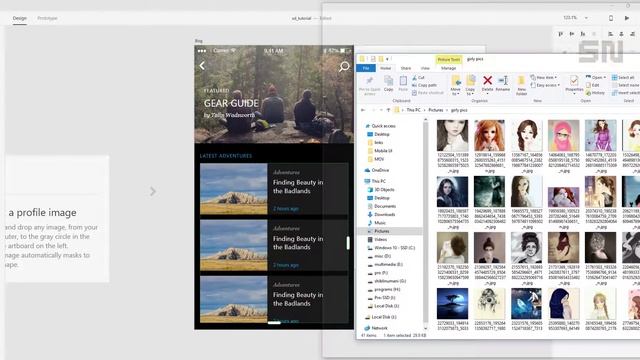The height and width of the screenshot is (360, 640).
Task: Click the Explorer back navigation arrow
Action: [x=362, y=110]
